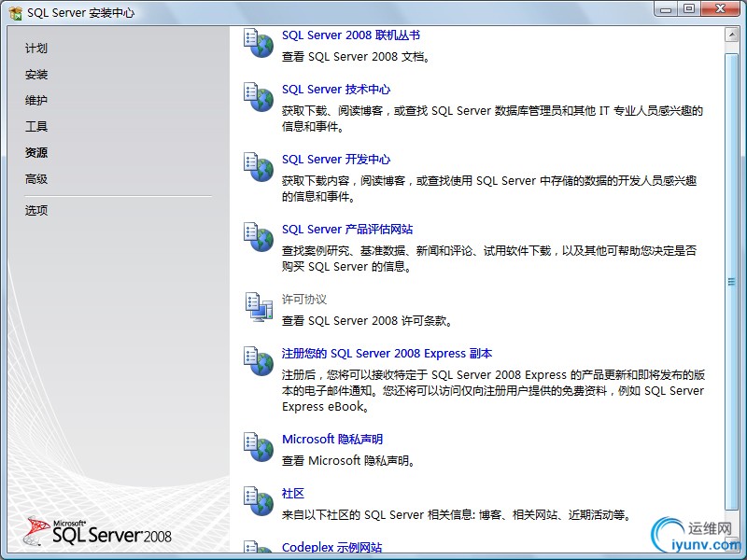Open the Codeplex 示例网站 link
Viewport: 747px width, 560px height.
pos(331,547)
